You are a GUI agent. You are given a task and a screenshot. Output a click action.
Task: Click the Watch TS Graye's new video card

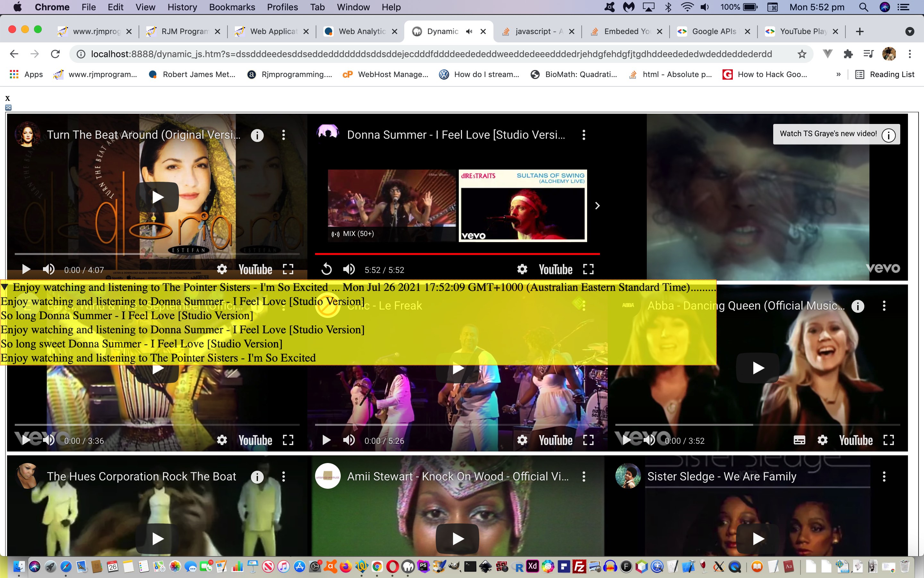point(836,134)
